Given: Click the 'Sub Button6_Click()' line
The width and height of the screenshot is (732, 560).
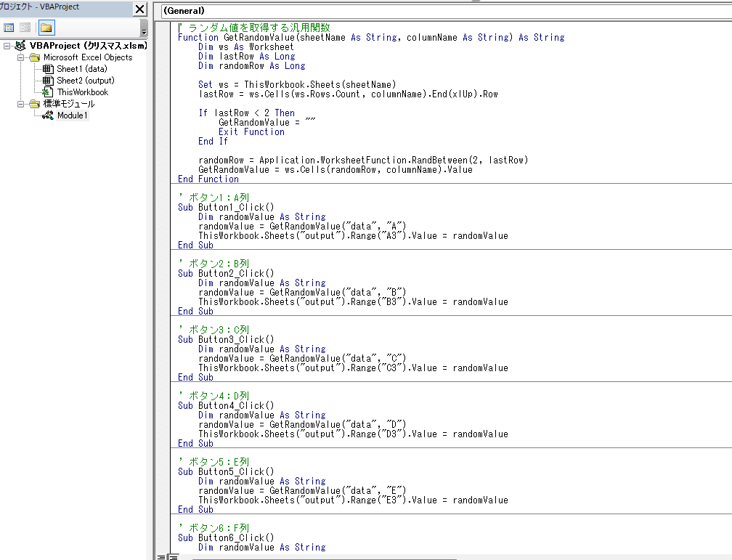Looking at the screenshot, I should (x=226, y=538).
